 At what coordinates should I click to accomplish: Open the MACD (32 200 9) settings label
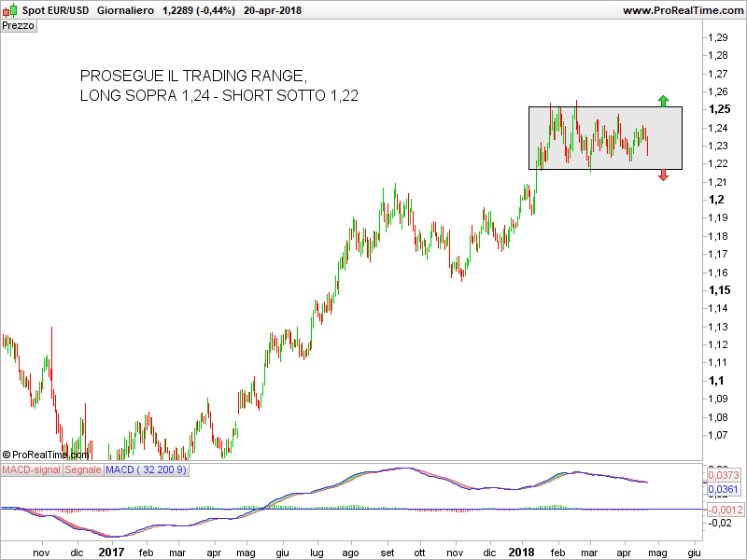(x=147, y=470)
